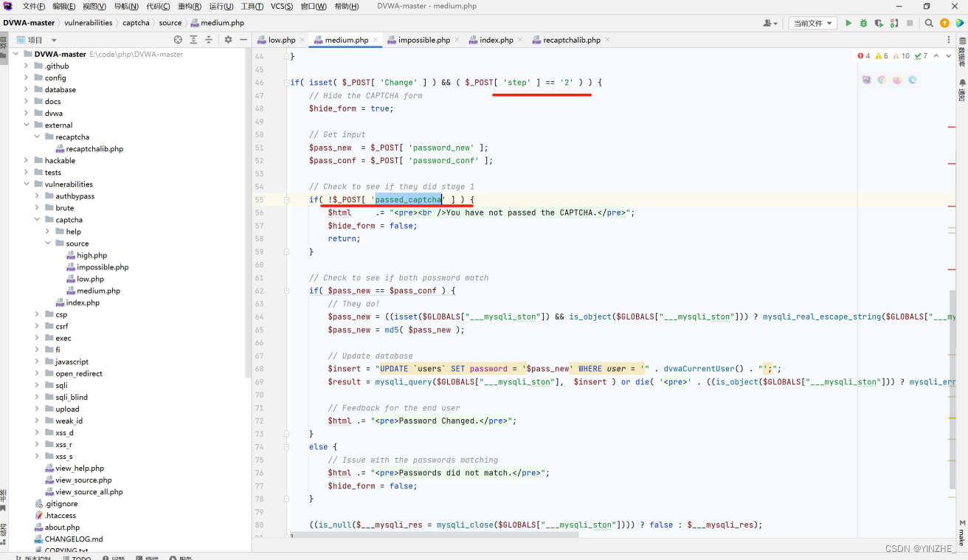Expand the database folder arrow
The height and width of the screenshot is (560, 968).
click(x=27, y=89)
